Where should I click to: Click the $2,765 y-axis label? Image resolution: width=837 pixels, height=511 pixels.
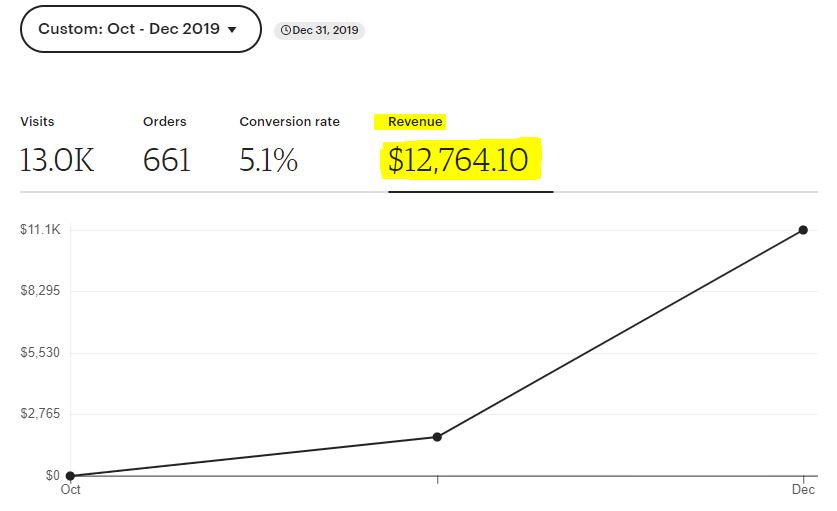pos(40,414)
